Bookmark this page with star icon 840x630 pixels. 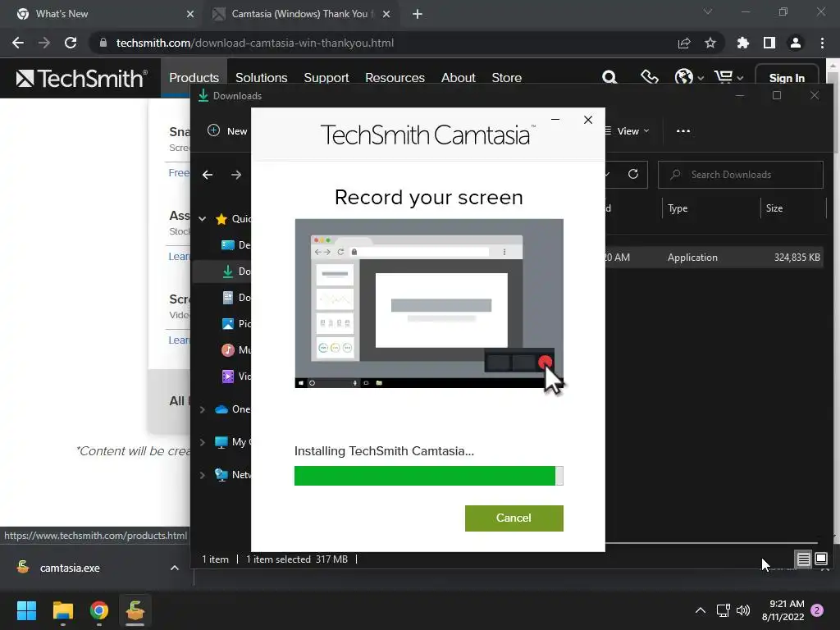pyautogui.click(x=710, y=43)
